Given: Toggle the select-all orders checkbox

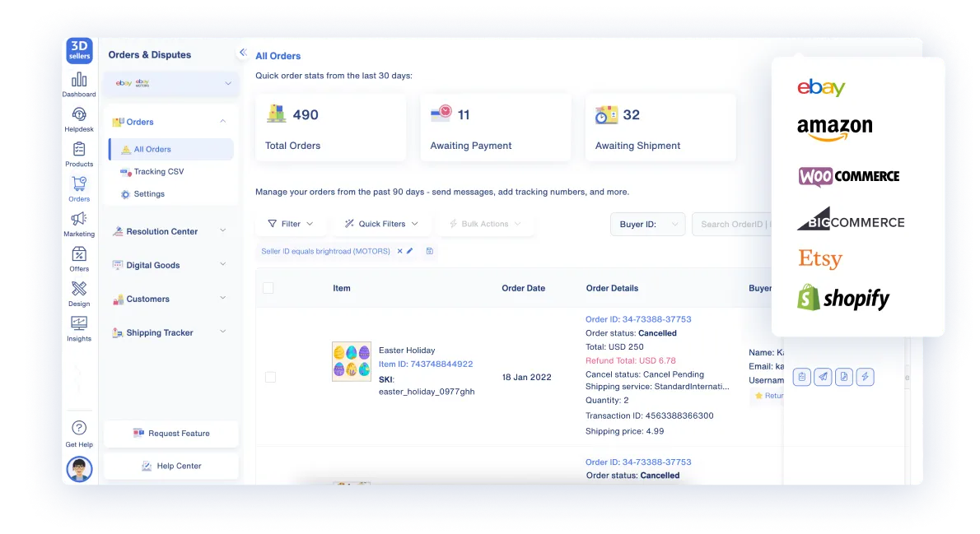Looking at the screenshot, I should 268,288.
